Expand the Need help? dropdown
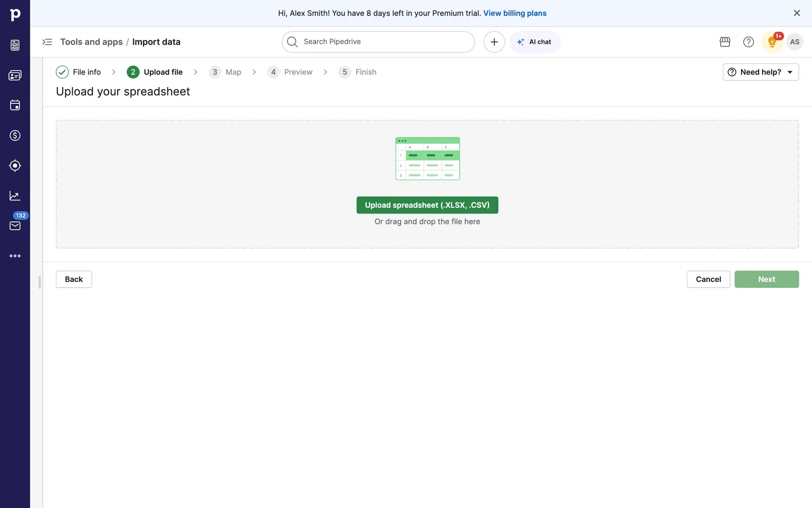The image size is (812, 508). (x=760, y=72)
